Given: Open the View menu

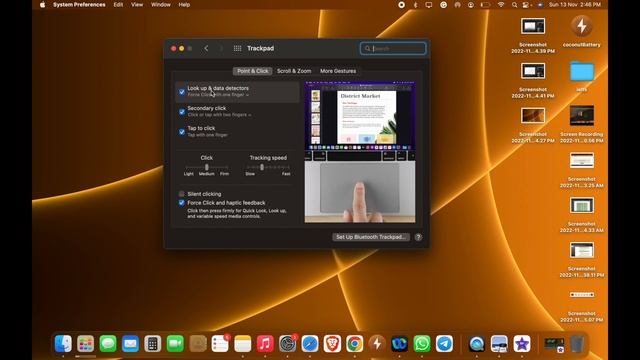Looking at the screenshot, I should pos(137,5).
